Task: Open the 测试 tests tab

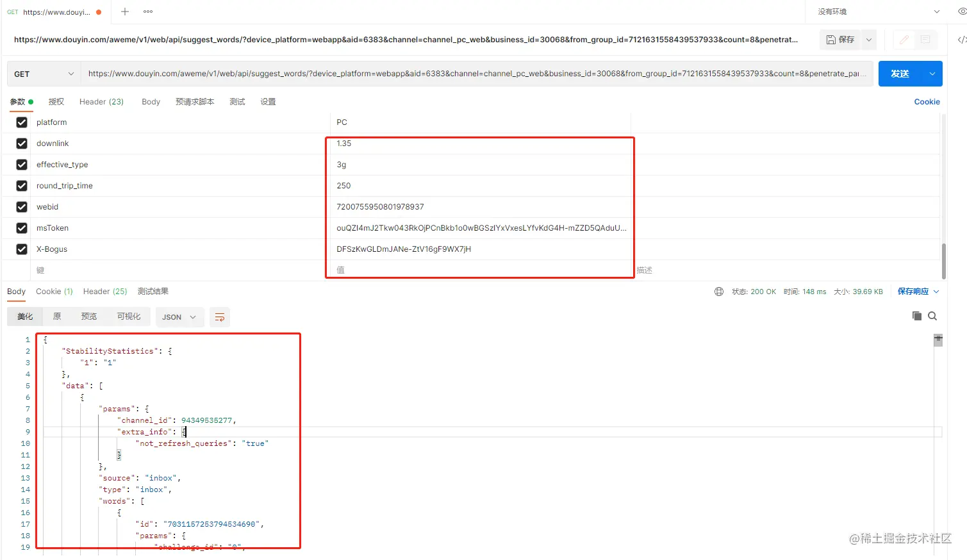Action: point(237,102)
